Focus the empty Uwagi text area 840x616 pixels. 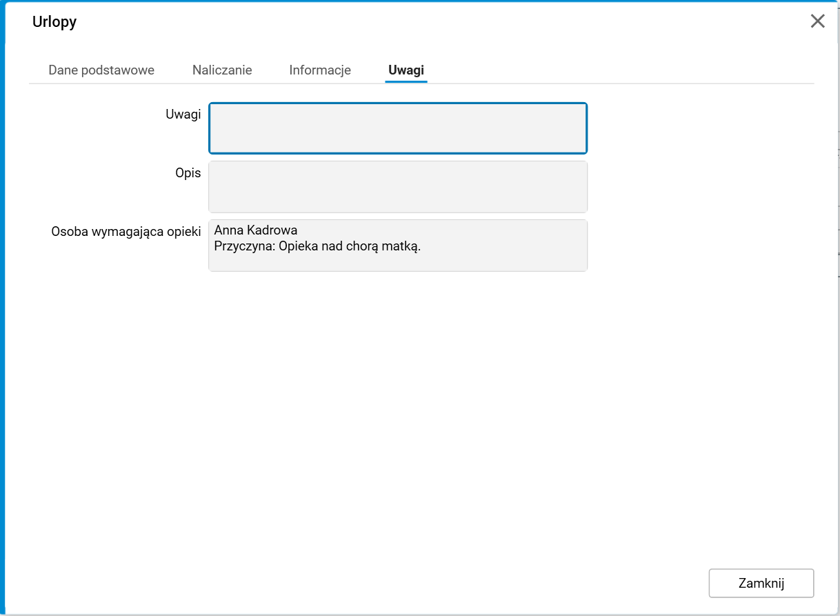coord(398,128)
